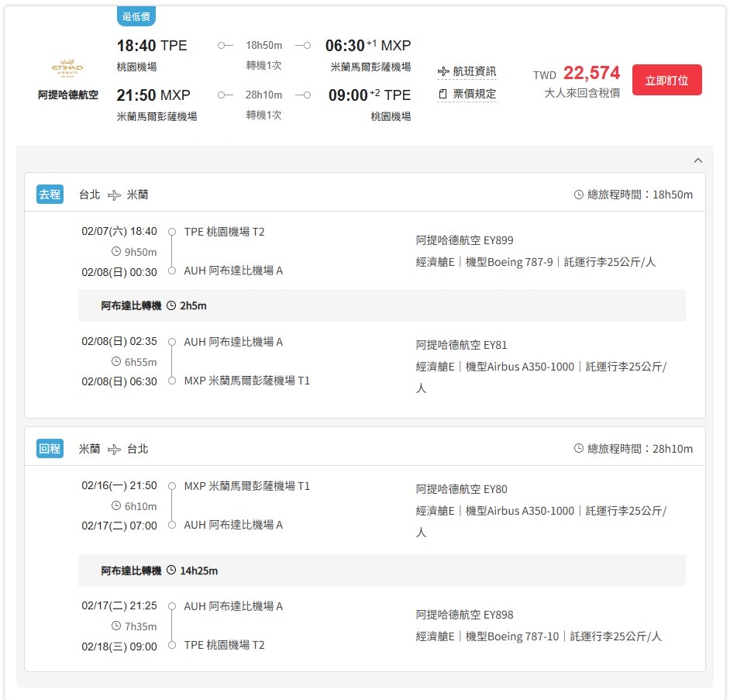Click flight number 阿提哈德航空 EY81
The width and height of the screenshot is (730, 700).
(x=461, y=345)
